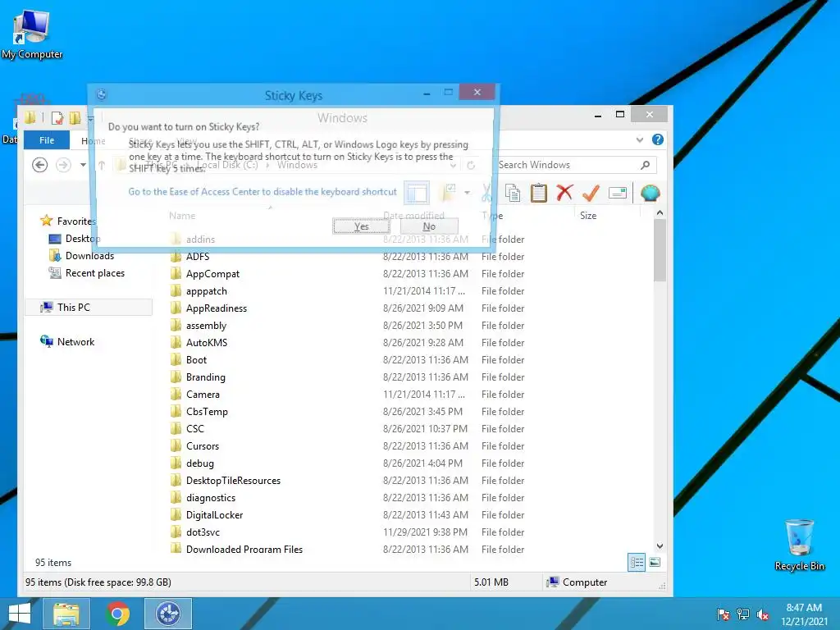Expand the ribbon with the chevron
The width and height of the screenshot is (840, 630).
(x=640, y=139)
